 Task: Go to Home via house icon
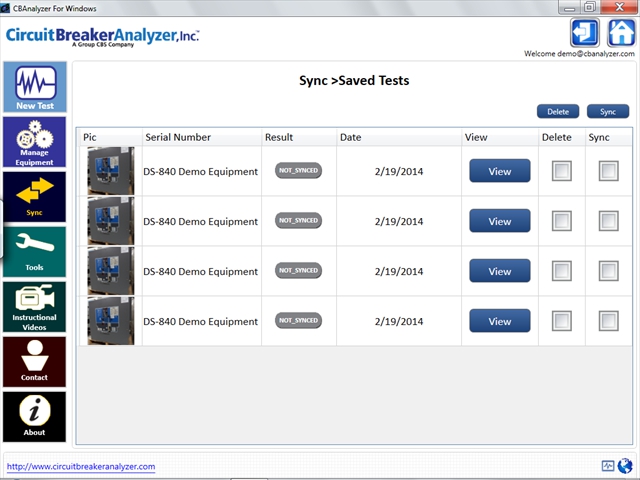pos(621,33)
